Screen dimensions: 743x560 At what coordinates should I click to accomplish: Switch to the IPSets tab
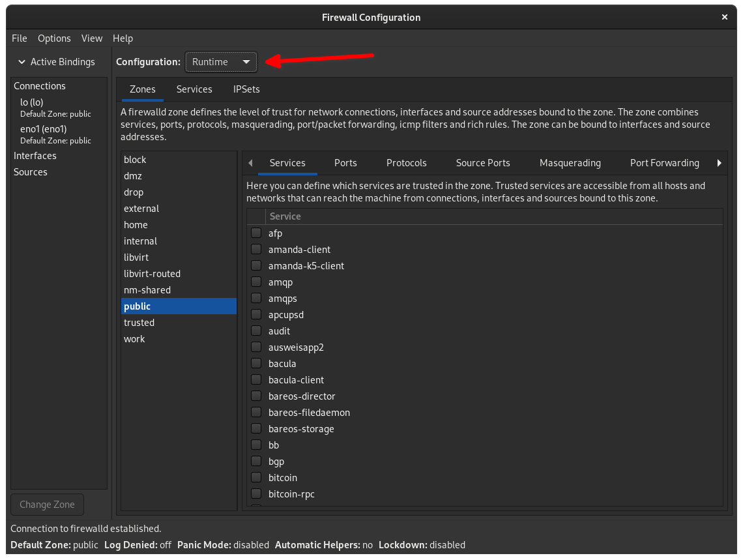(x=245, y=89)
